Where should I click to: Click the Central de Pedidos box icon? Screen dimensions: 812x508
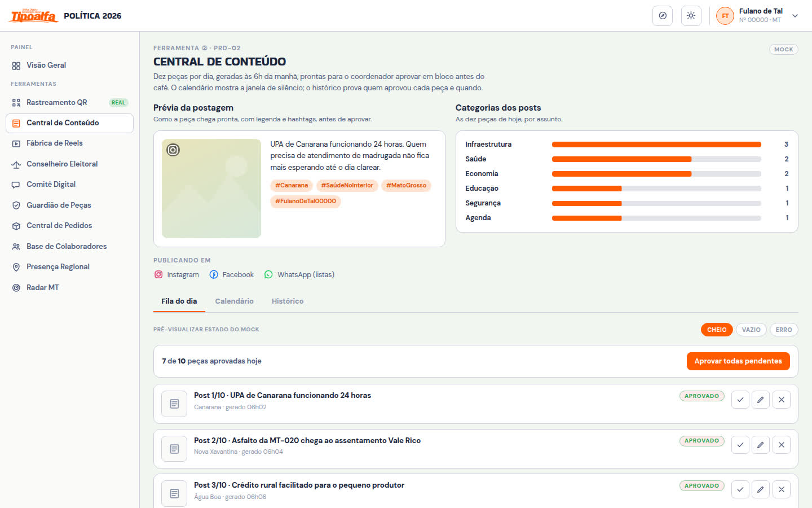tap(16, 226)
